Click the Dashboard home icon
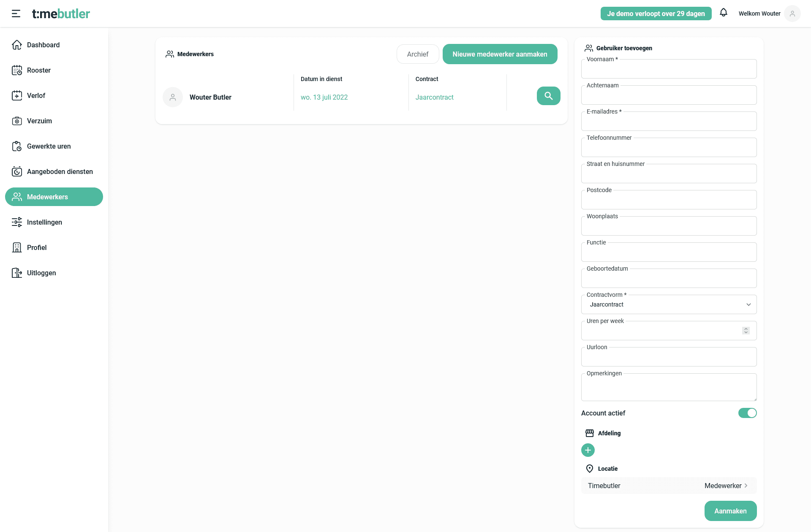The image size is (811, 532). [x=17, y=45]
